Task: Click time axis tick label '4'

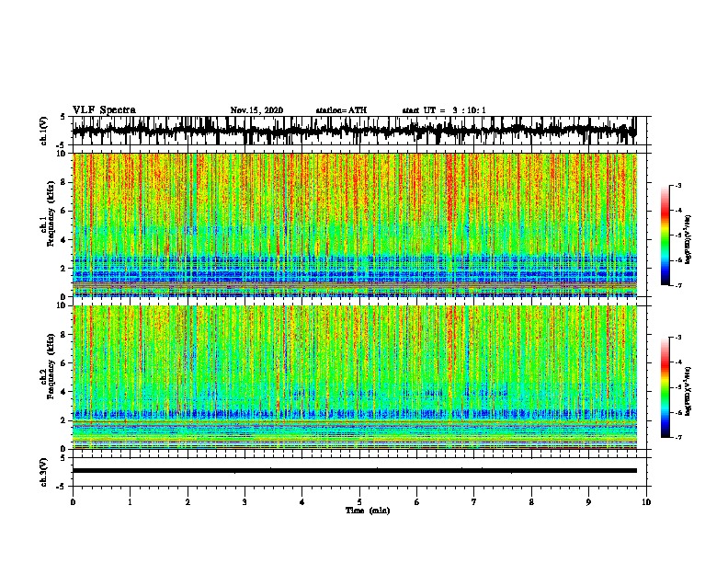Action: (302, 502)
